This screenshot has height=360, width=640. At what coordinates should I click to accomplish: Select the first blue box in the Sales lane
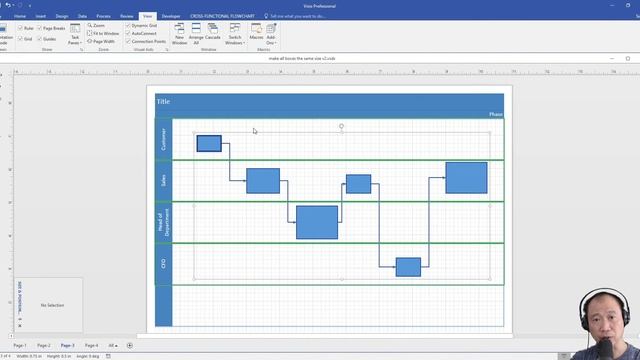(x=263, y=181)
